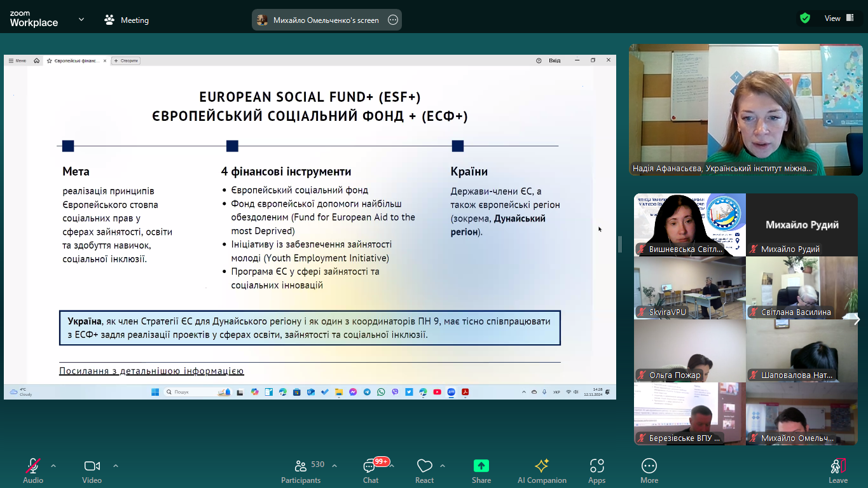This screenshot has width=868, height=488.
Task: Click the More options button
Action: click(649, 470)
